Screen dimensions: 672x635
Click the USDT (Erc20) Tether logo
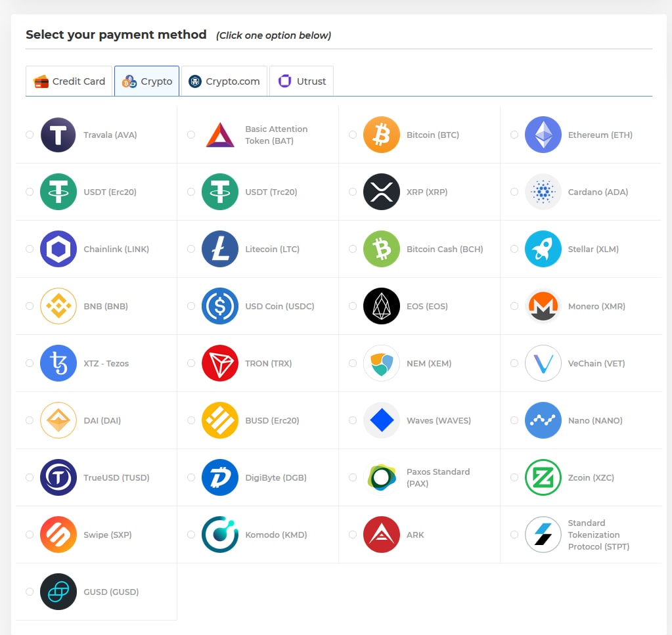point(58,192)
